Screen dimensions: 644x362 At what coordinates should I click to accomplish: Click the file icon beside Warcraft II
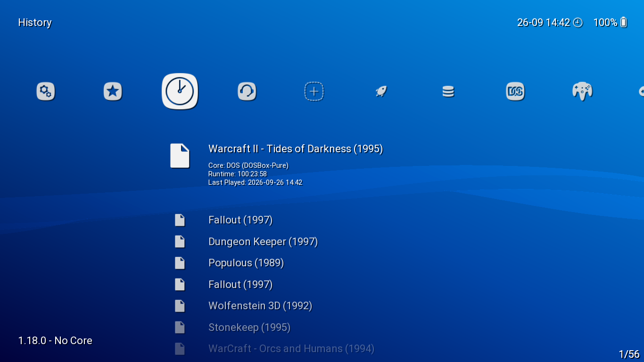(180, 156)
